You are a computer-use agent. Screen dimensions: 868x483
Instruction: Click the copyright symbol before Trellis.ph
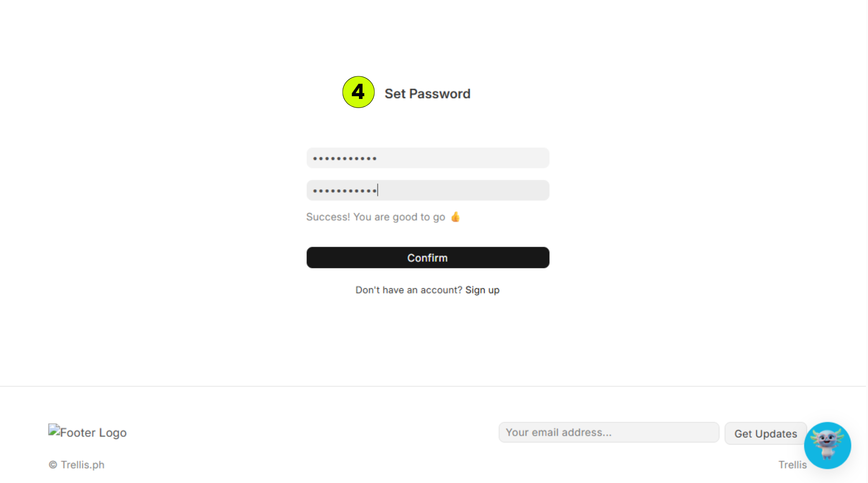pyautogui.click(x=53, y=464)
